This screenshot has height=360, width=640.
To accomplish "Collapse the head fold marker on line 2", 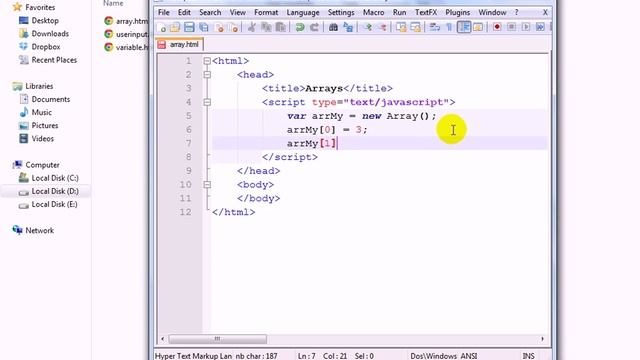I will [207, 75].
